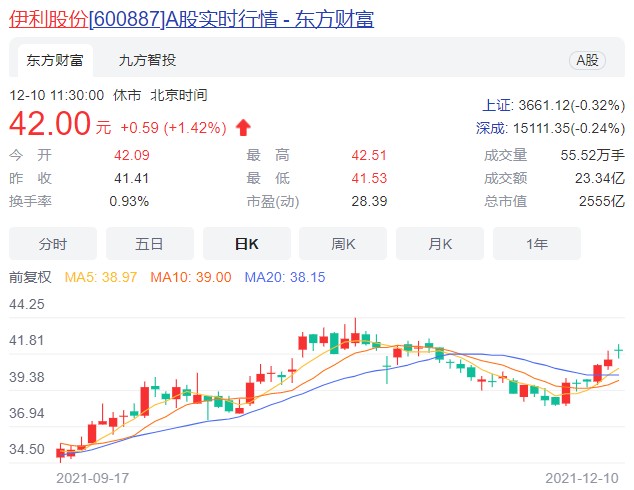The height and width of the screenshot is (490, 634).
Task: Switch to the 东方财富 tab
Action: [55, 60]
